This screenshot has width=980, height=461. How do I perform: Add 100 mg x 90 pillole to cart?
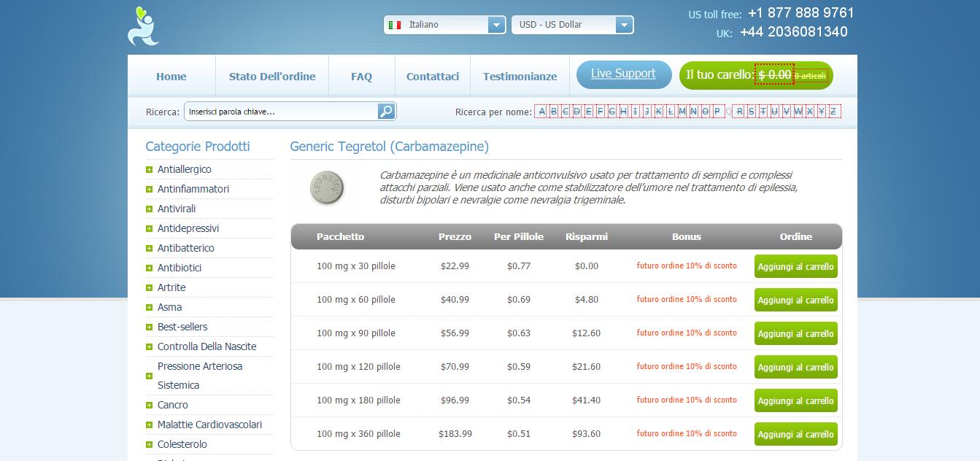point(795,333)
